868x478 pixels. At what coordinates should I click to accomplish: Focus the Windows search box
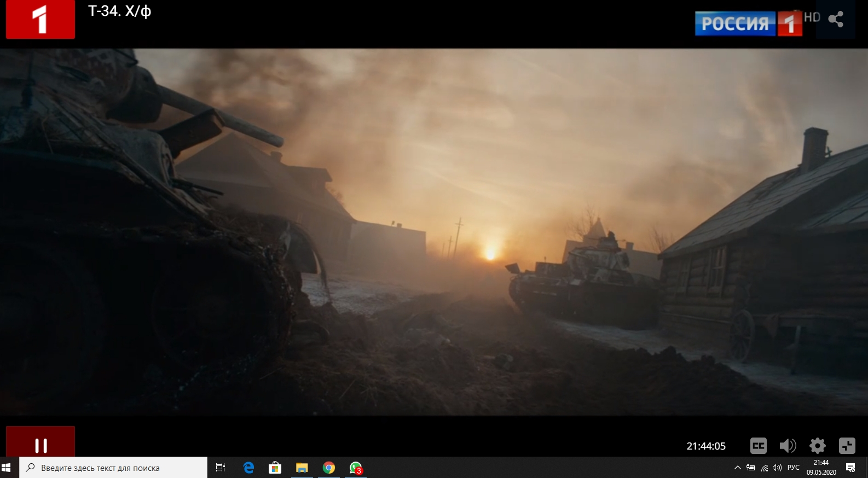pyautogui.click(x=113, y=468)
